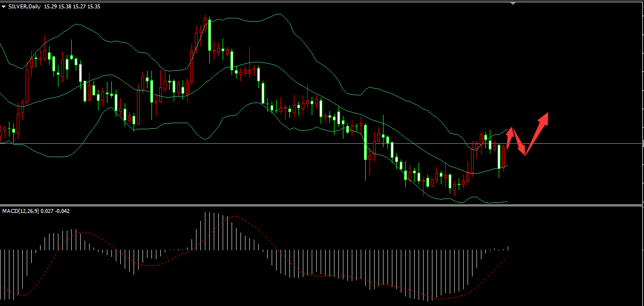Open the dropdown triangle beside SILVER,Daily
The width and height of the screenshot is (644, 306).
[4, 7]
